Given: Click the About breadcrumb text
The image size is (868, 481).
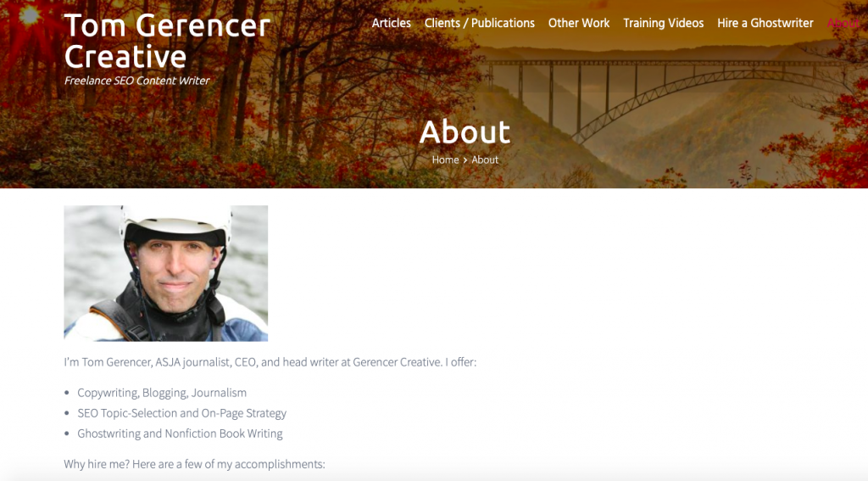Looking at the screenshot, I should pyautogui.click(x=485, y=159).
